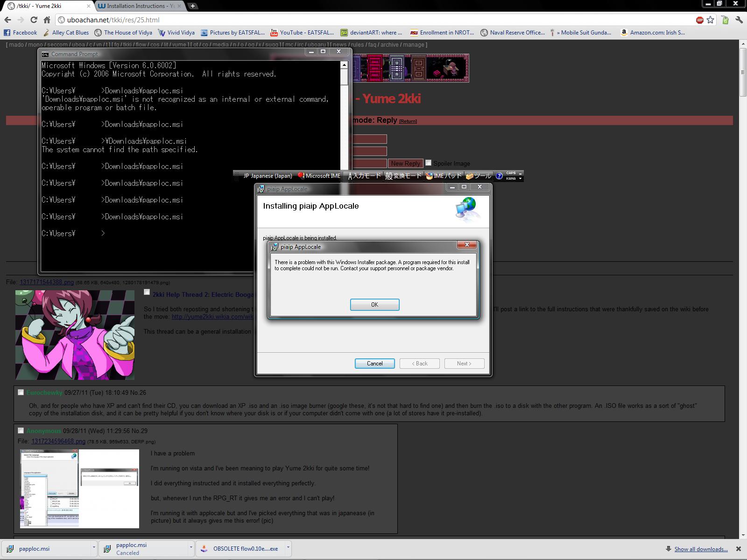Open the Amazon.com Irish S bookmark
This screenshot has height=560, width=747.
click(653, 33)
